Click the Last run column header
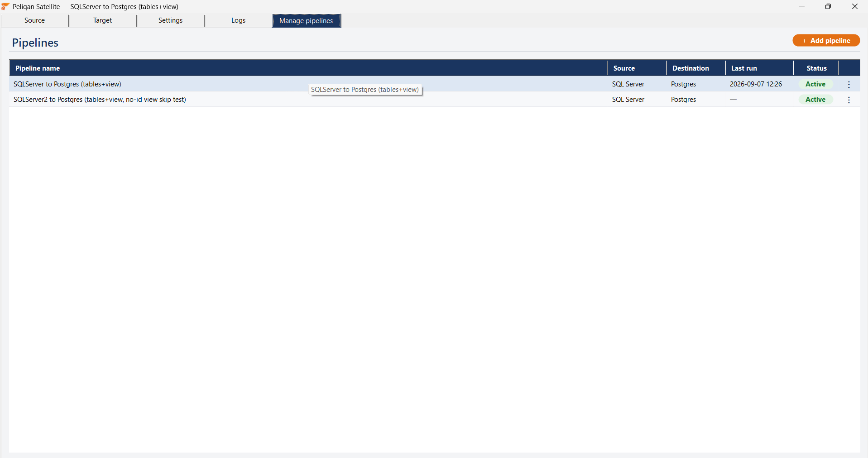Screen dimensions: 868x458 759,68
